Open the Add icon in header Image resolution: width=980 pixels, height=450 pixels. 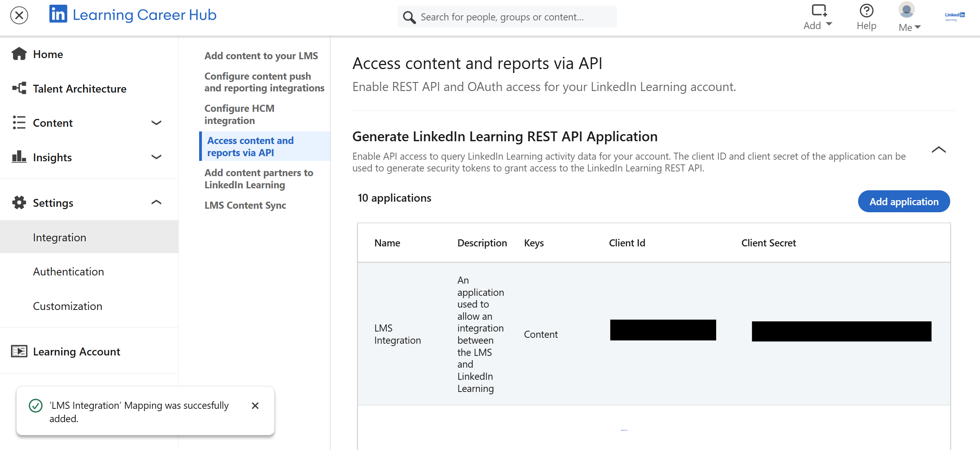click(x=819, y=11)
